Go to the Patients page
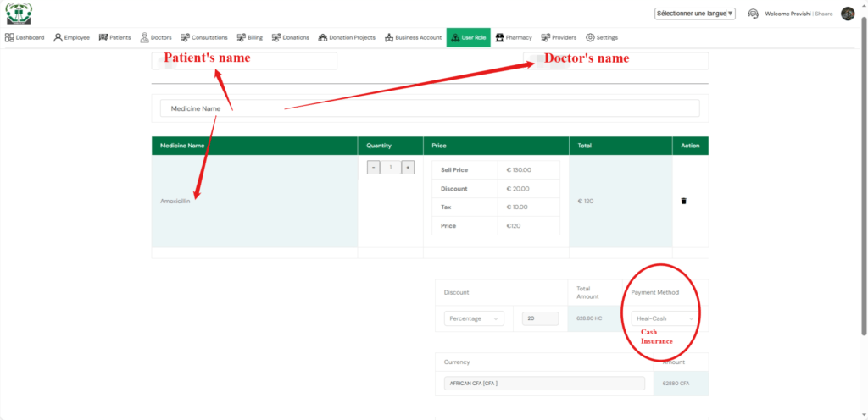The width and height of the screenshot is (868, 420). 114,37
